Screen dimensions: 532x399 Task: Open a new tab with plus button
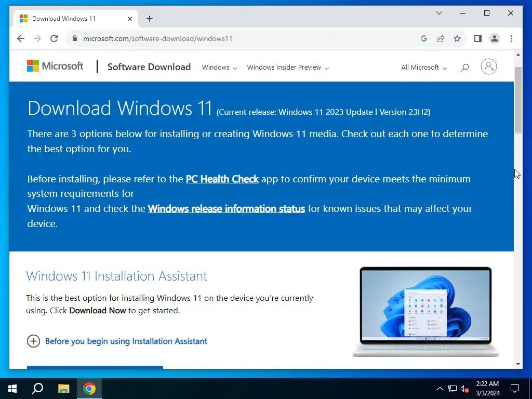pyautogui.click(x=149, y=19)
